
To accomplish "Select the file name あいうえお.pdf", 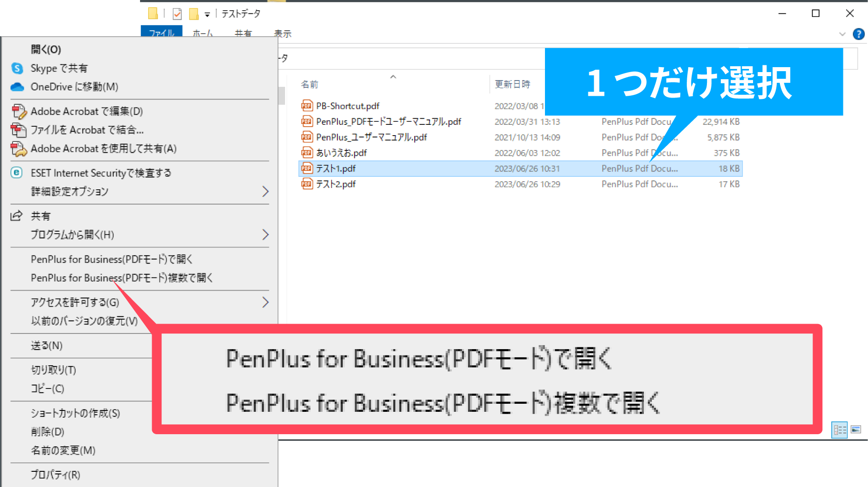I will (x=341, y=153).
